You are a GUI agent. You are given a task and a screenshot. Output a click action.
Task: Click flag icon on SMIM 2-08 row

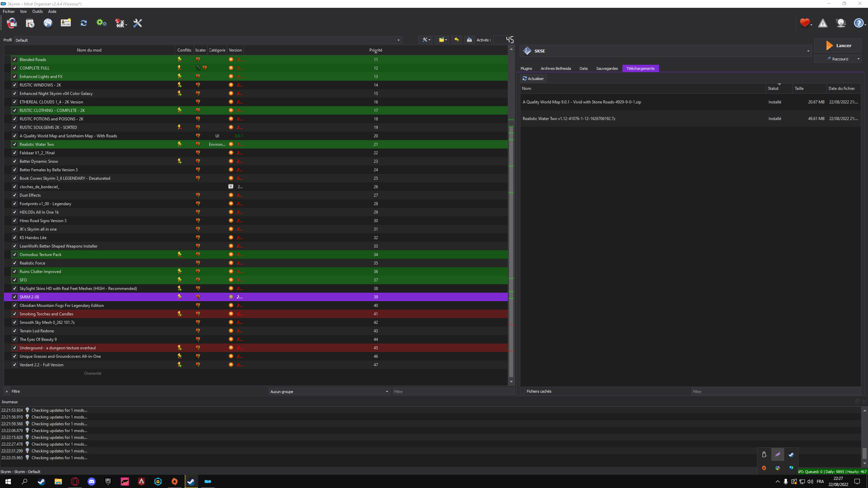[x=198, y=297]
